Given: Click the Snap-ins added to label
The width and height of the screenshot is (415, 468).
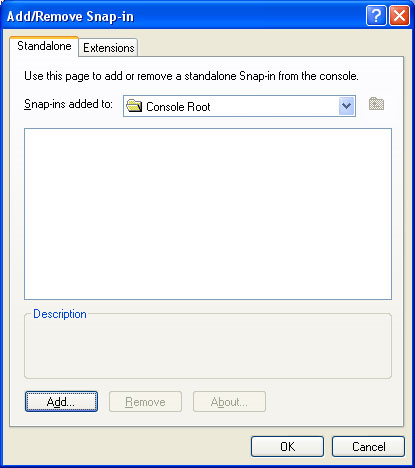Looking at the screenshot, I should [x=68, y=104].
